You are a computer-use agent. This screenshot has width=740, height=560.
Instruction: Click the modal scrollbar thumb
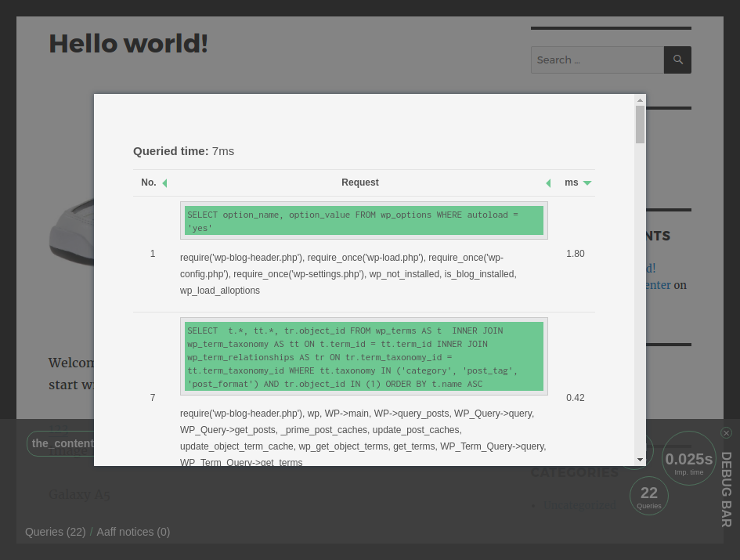(640, 125)
